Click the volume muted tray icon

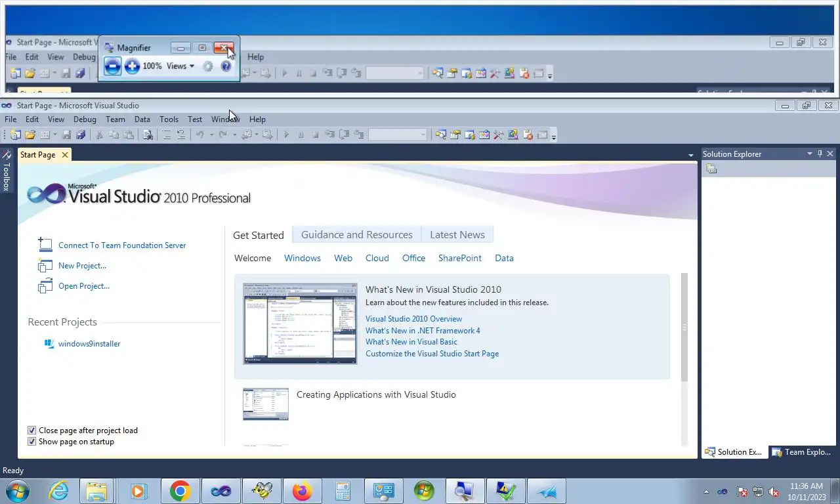pyautogui.click(x=774, y=492)
